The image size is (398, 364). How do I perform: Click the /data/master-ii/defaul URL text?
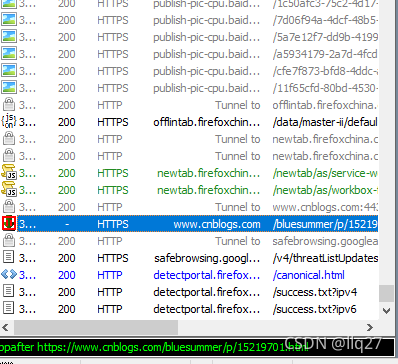325,122
